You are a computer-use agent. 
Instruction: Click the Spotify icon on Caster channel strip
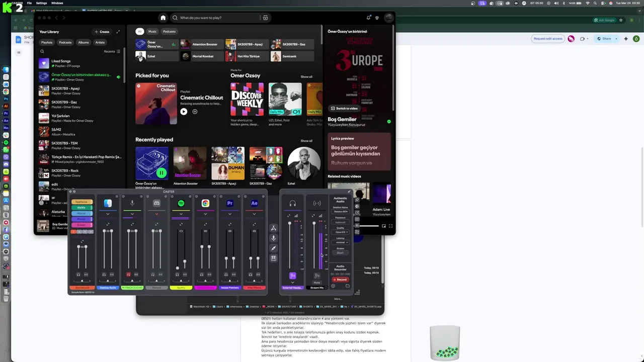coord(181,203)
